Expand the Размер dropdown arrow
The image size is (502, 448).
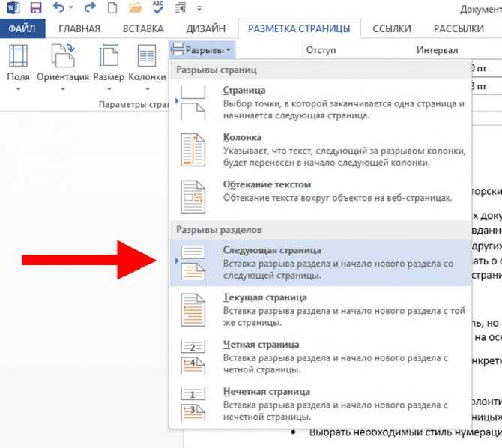point(109,88)
